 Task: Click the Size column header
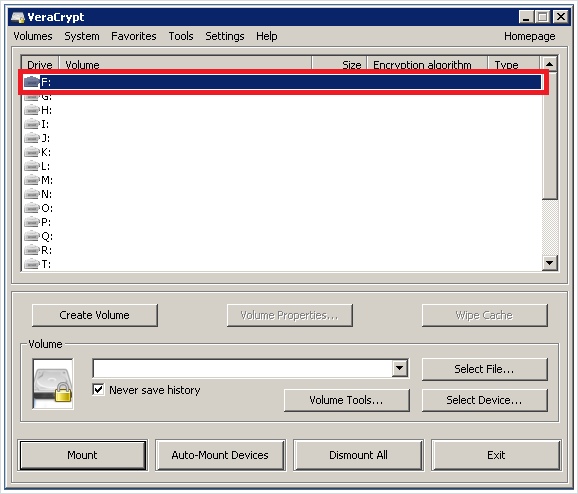tap(339, 63)
